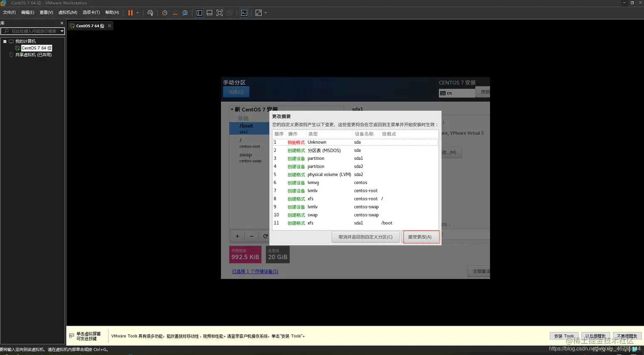Viewport: 644px width, 355px height.
Task: Select 共享虚拟机 (已弃用) in library tree
Action: (33, 55)
